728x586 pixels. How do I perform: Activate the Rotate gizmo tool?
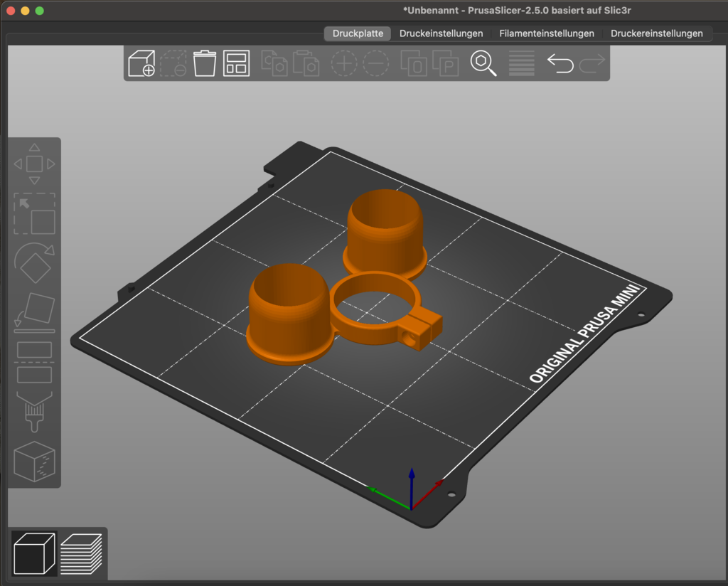pyautogui.click(x=34, y=263)
